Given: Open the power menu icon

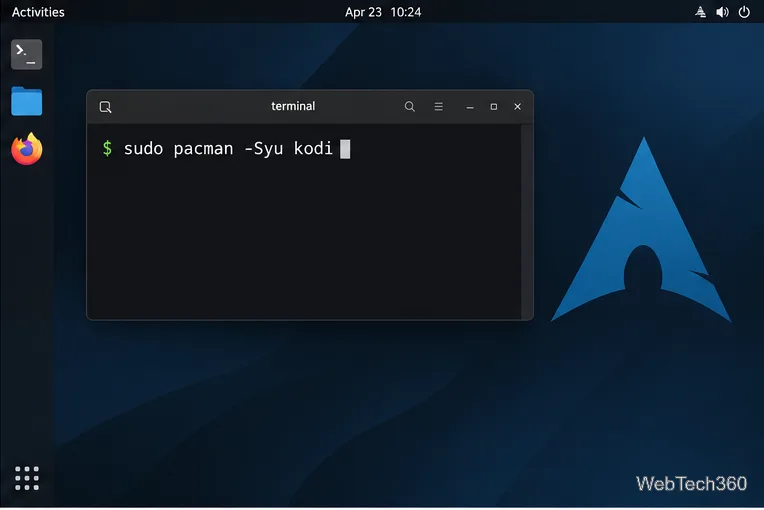Looking at the screenshot, I should 744,12.
